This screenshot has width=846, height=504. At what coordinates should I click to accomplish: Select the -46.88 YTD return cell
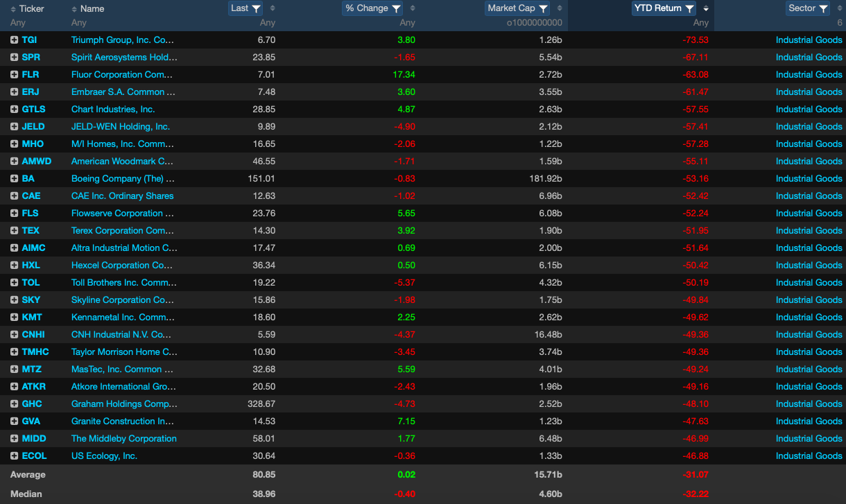(x=695, y=456)
